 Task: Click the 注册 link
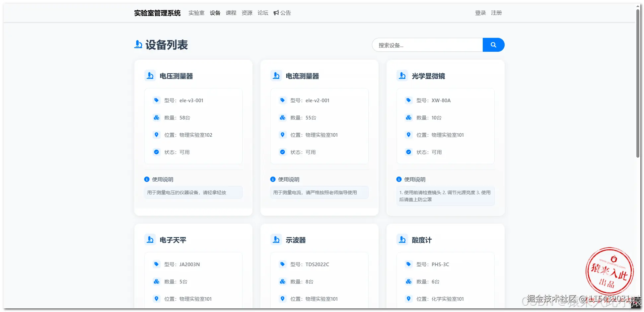pyautogui.click(x=497, y=13)
